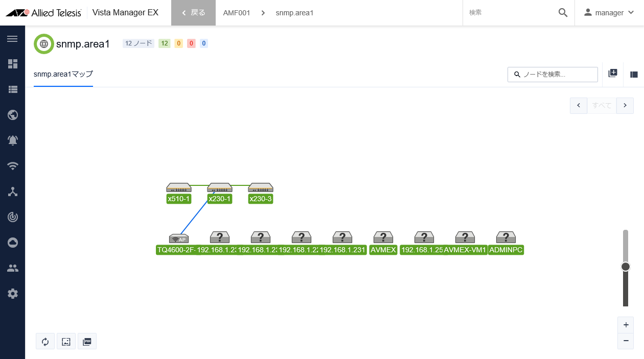
Task: Click the node search field
Action: pyautogui.click(x=553, y=75)
